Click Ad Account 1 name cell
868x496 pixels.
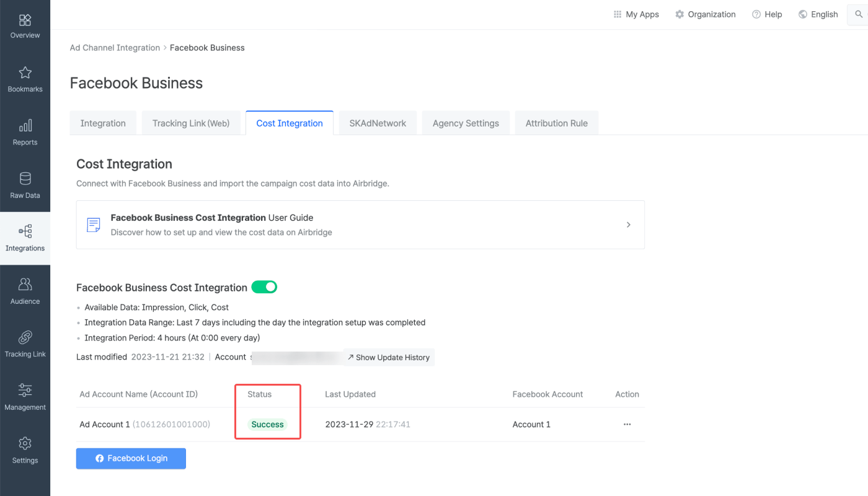click(145, 425)
